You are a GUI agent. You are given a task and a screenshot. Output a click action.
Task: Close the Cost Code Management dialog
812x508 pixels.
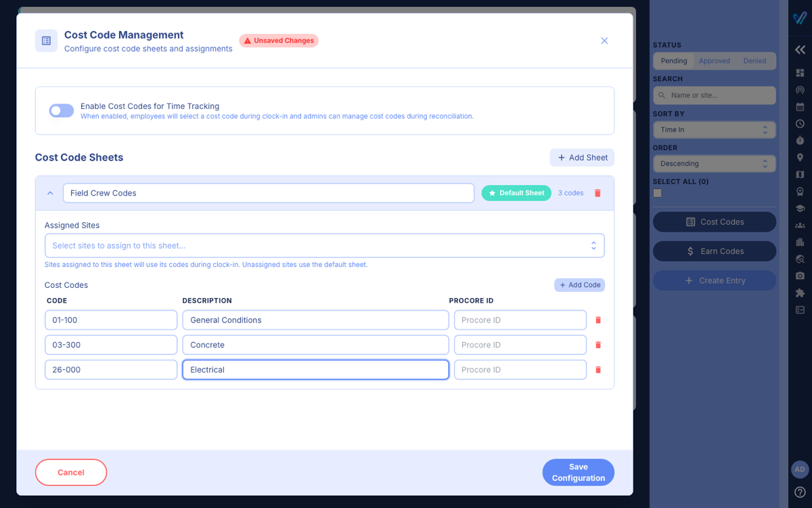point(604,41)
